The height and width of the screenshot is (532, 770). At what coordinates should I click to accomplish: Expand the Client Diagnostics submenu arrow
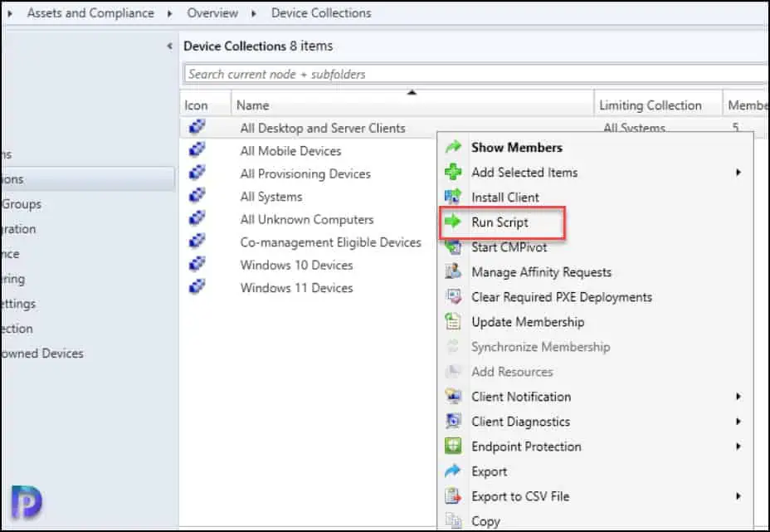(x=738, y=422)
